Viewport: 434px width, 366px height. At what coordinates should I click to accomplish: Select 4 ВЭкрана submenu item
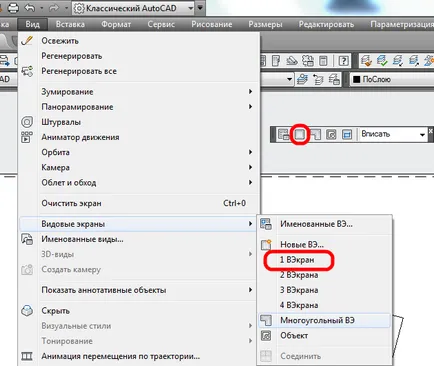click(325, 305)
